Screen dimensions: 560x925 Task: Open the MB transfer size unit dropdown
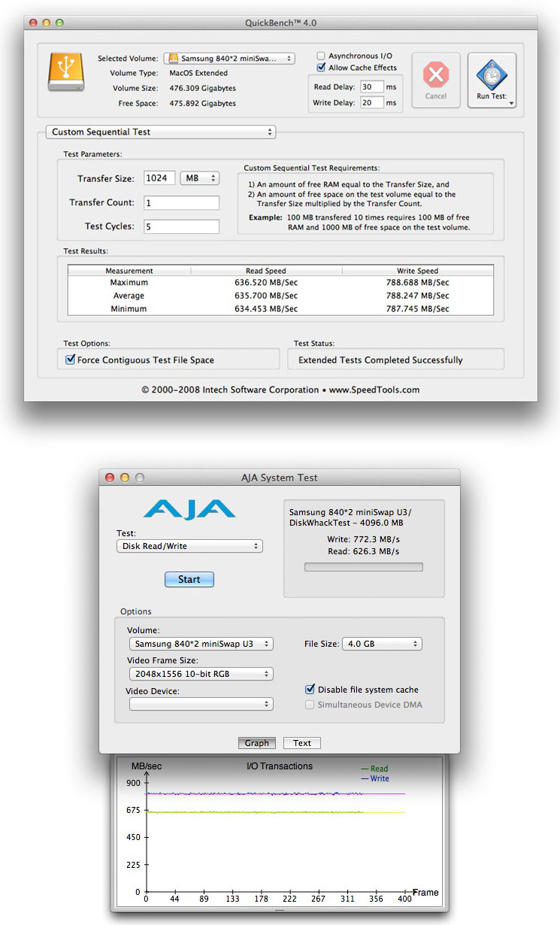coord(199,178)
